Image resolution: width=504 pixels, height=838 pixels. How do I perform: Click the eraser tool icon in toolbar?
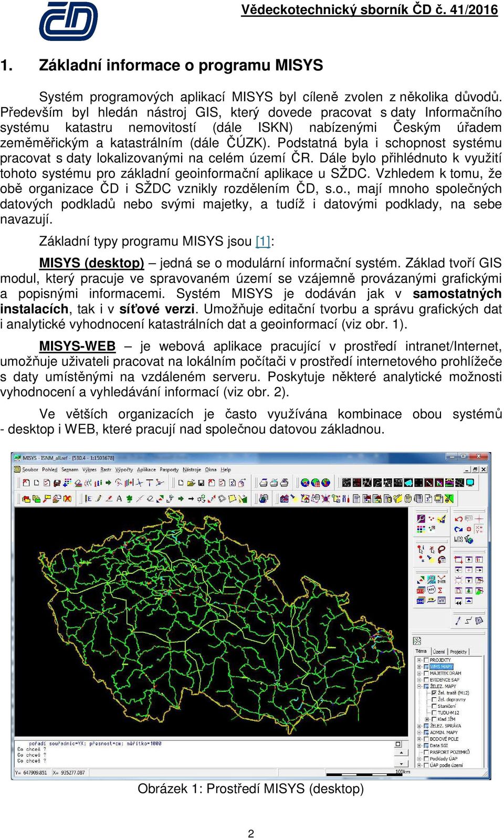point(150,498)
